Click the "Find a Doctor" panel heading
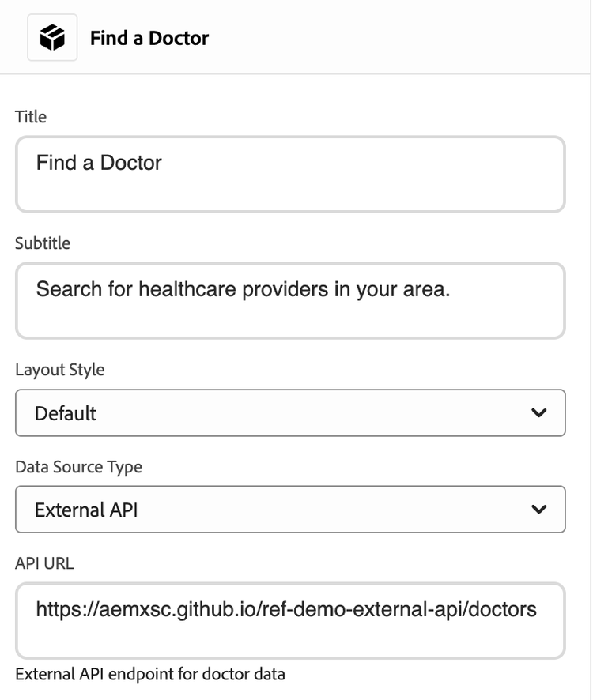593x700 pixels. [149, 38]
